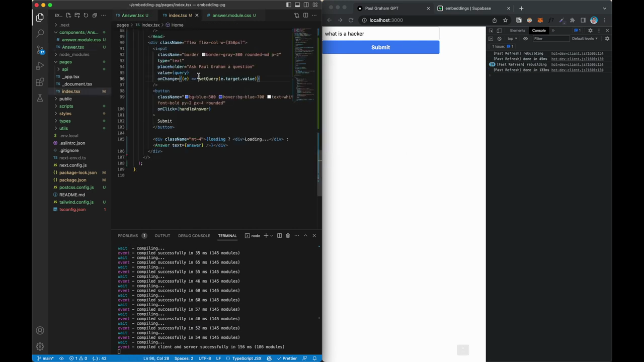Screen dimensions: 644x362
Task: Open the Debug Console panel tab
Action: tap(194, 235)
